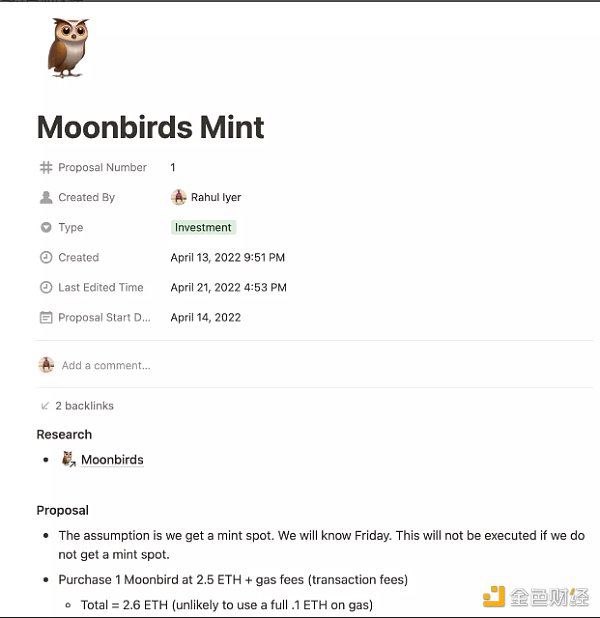Click the Moonbirds page link icon

pos(69,460)
